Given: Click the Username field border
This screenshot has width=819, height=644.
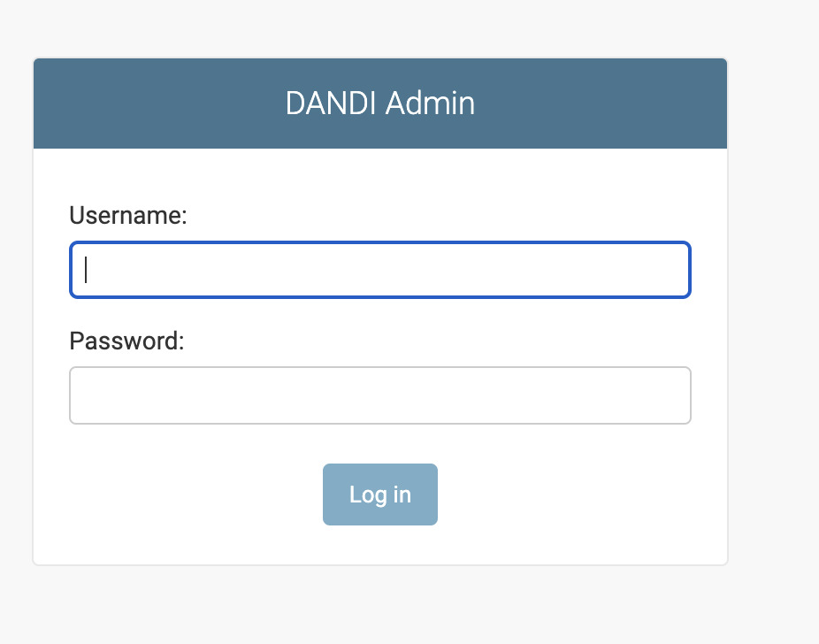Looking at the screenshot, I should pyautogui.click(x=380, y=241).
